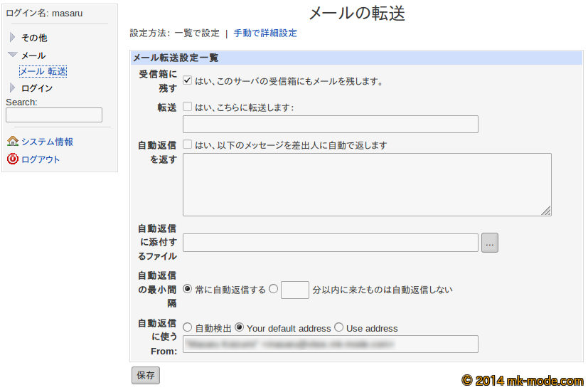Select 自動検出 From radio option
This screenshot has width=588, height=390.
188,327
